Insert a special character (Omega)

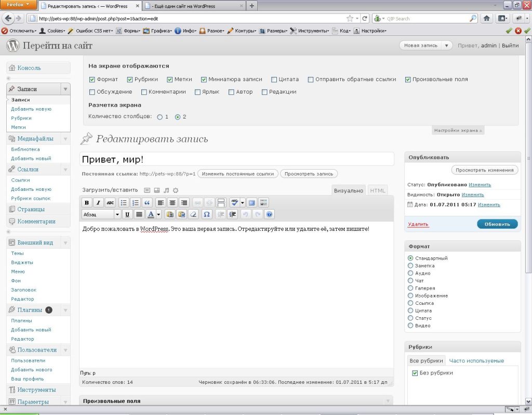(207, 214)
